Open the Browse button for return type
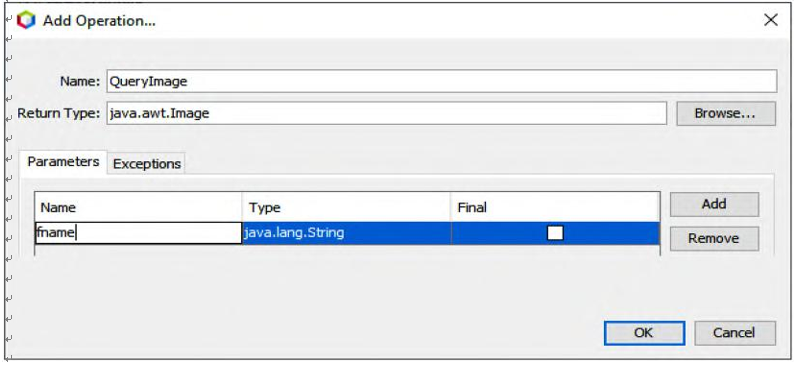 (x=725, y=113)
